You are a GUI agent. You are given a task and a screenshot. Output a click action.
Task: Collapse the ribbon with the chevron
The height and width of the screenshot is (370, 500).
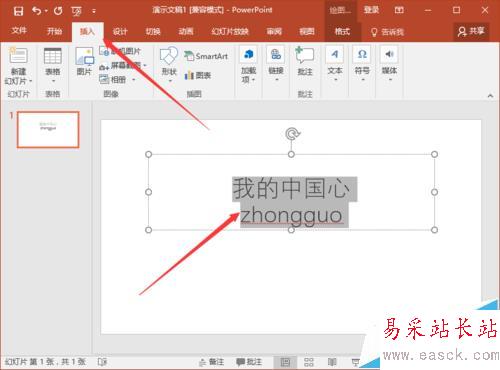pos(490,96)
